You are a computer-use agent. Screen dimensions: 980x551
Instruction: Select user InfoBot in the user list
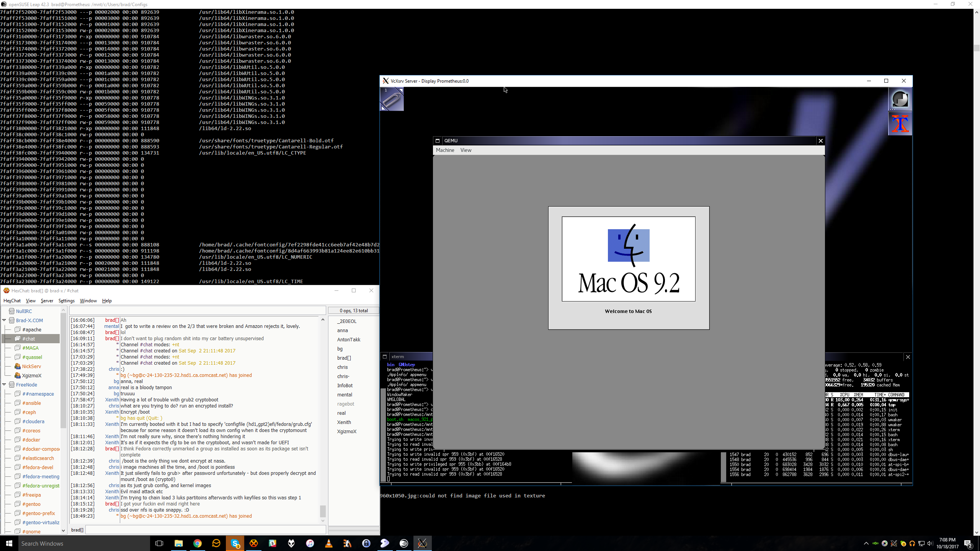(345, 385)
